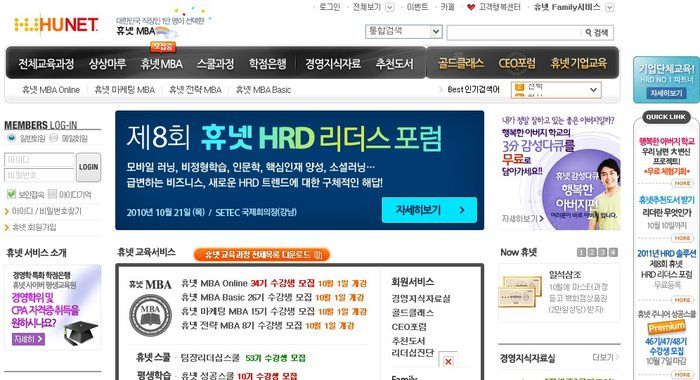The image size is (700, 380).
Task: Select the 휴넷 MBA Basic submenu
Action: (263, 90)
